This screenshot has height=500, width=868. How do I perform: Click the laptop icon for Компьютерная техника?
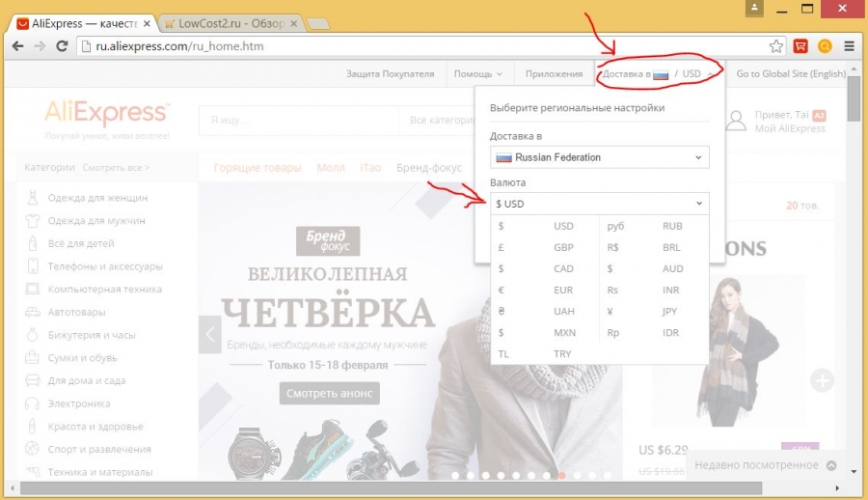point(33,289)
